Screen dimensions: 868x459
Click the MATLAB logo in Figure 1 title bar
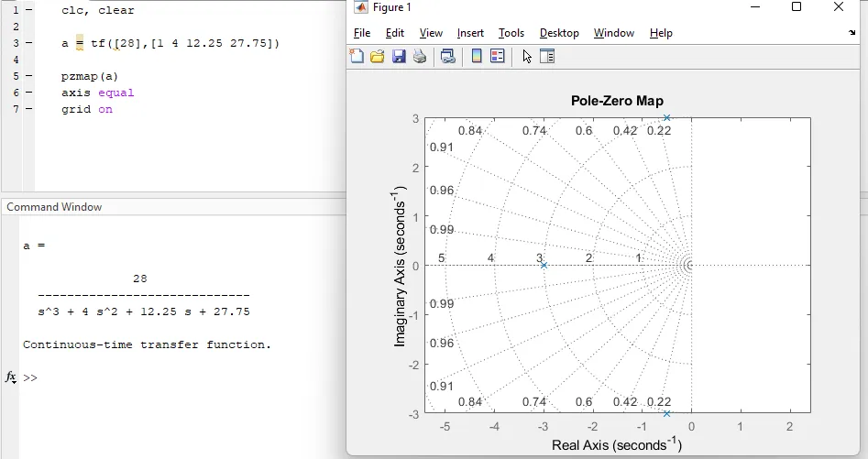pyautogui.click(x=361, y=7)
